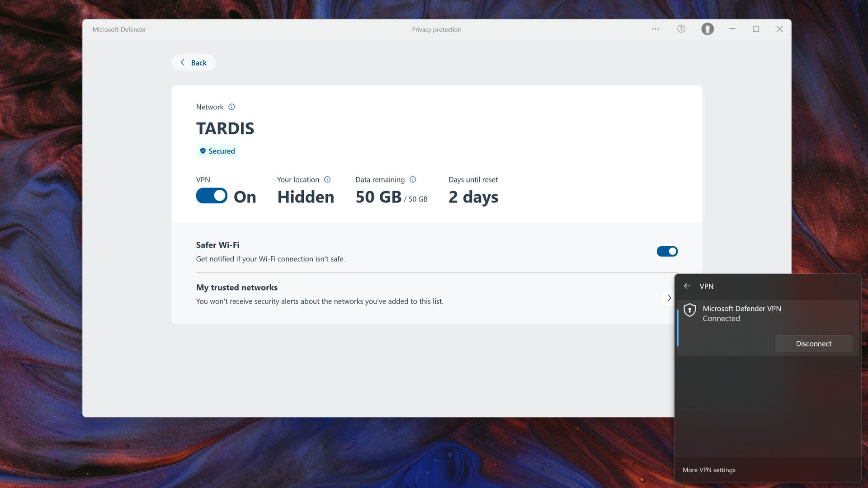The image size is (868, 488).
Task: Open the See more options menu
Action: coord(655,28)
